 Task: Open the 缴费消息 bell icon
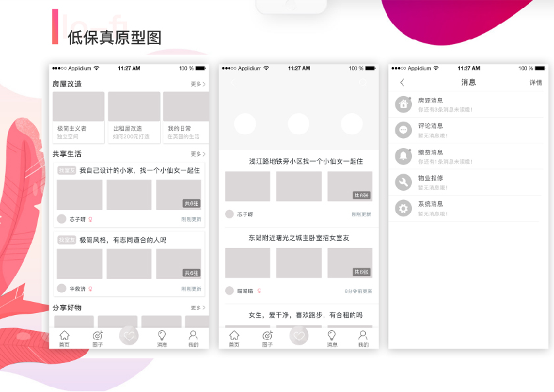(403, 157)
